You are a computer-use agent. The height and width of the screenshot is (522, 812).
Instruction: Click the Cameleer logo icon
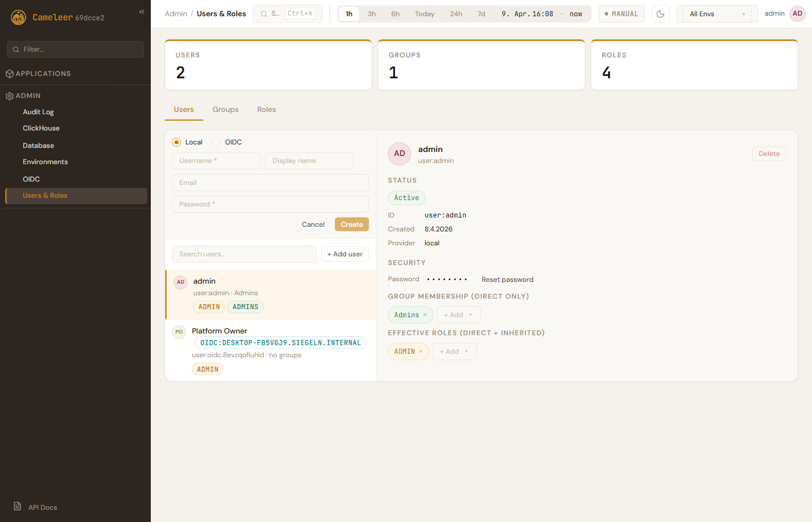tap(19, 17)
